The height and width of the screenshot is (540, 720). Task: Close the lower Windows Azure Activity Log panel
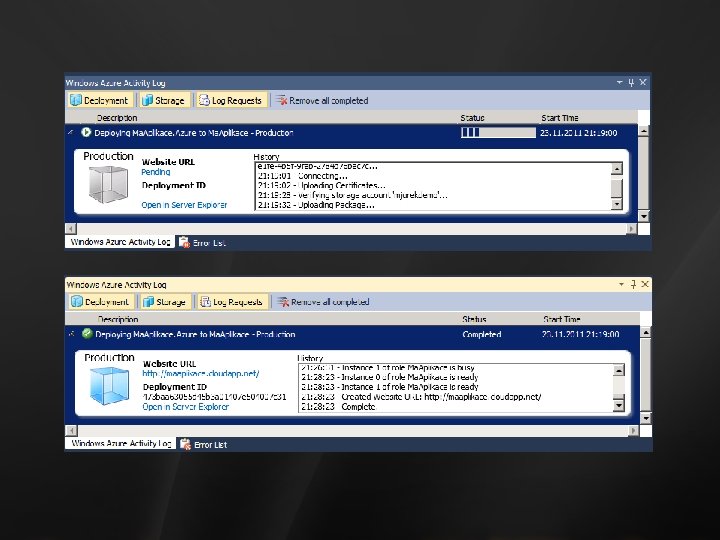pyautogui.click(x=645, y=284)
